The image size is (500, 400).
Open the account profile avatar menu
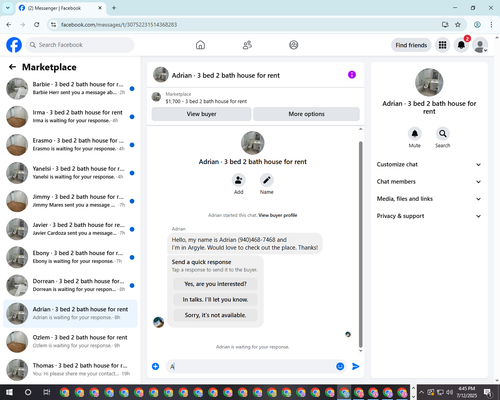[480, 45]
